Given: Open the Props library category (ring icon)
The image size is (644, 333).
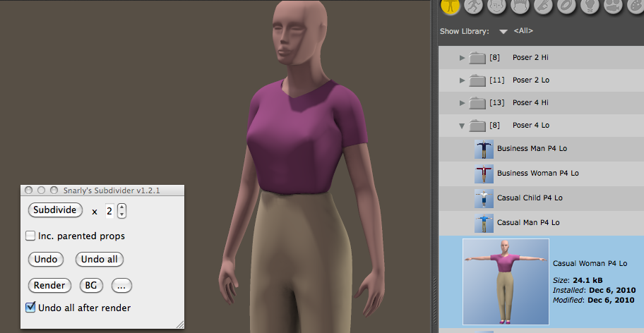Looking at the screenshot, I should point(567,6).
